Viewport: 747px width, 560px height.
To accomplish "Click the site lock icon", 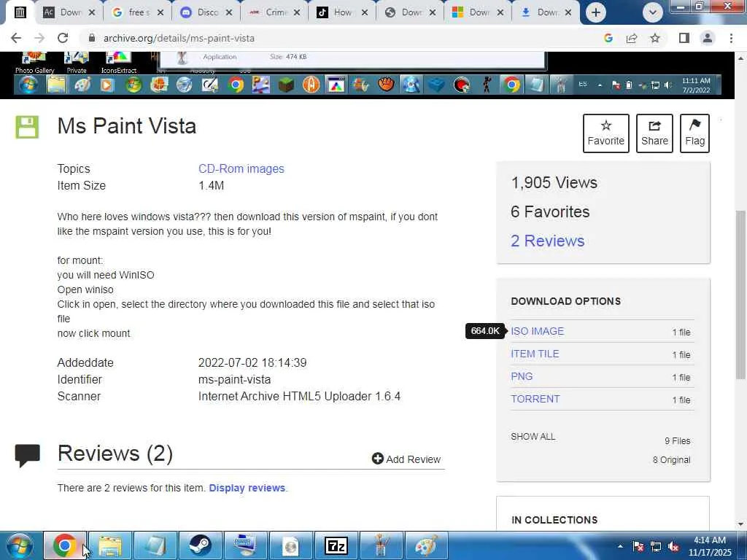I will coord(92,38).
